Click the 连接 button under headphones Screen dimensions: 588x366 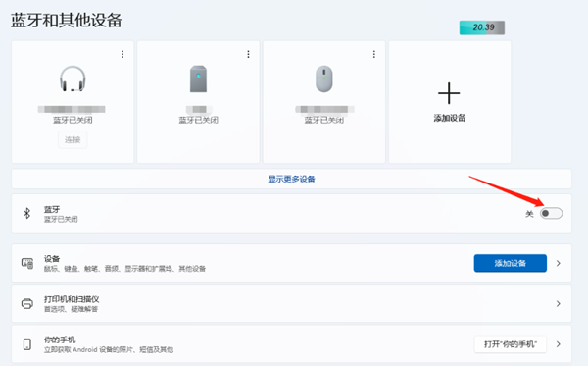73,139
